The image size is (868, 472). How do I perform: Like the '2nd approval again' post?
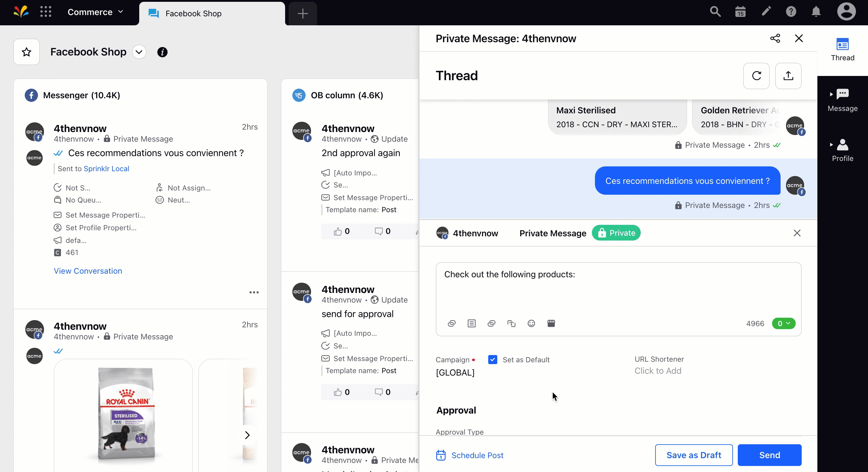(x=338, y=231)
